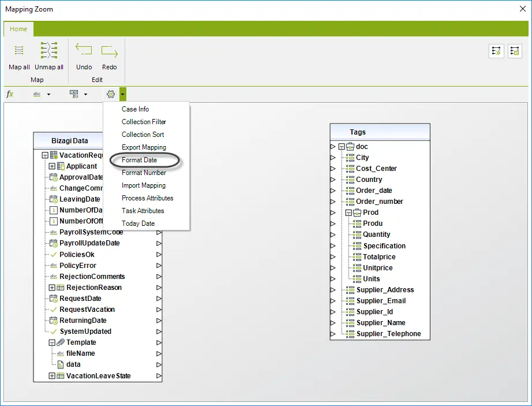Collapse the Prod group in Tags
This screenshot has height=406, width=532.
click(x=349, y=213)
